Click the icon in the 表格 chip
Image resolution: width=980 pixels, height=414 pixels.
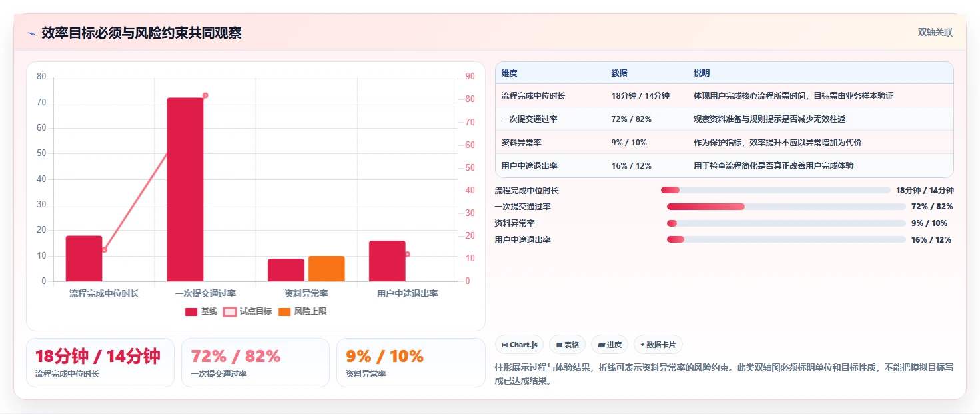click(x=559, y=345)
